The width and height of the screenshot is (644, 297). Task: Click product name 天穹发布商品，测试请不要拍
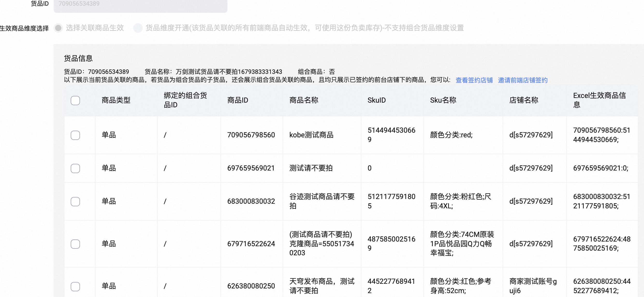pyautogui.click(x=322, y=286)
